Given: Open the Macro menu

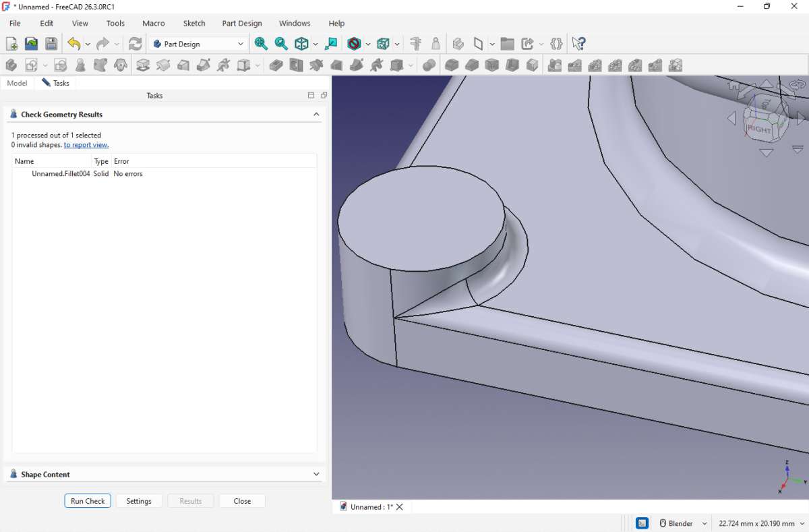Looking at the screenshot, I should click(x=154, y=24).
